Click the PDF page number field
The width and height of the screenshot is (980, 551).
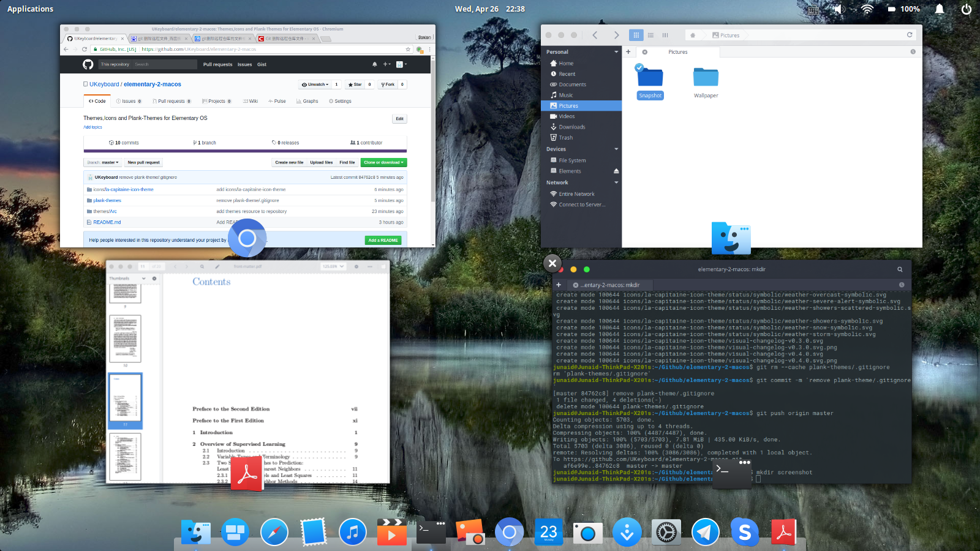[143, 266]
